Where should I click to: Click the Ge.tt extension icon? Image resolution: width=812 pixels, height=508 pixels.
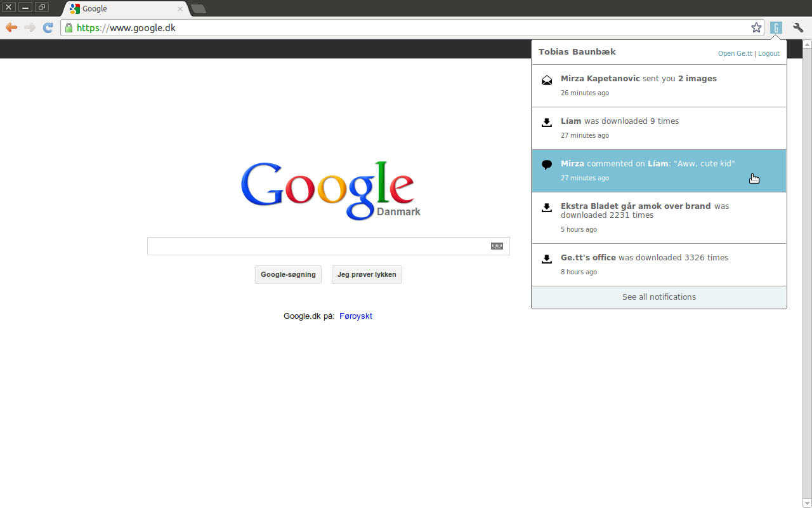click(x=776, y=27)
